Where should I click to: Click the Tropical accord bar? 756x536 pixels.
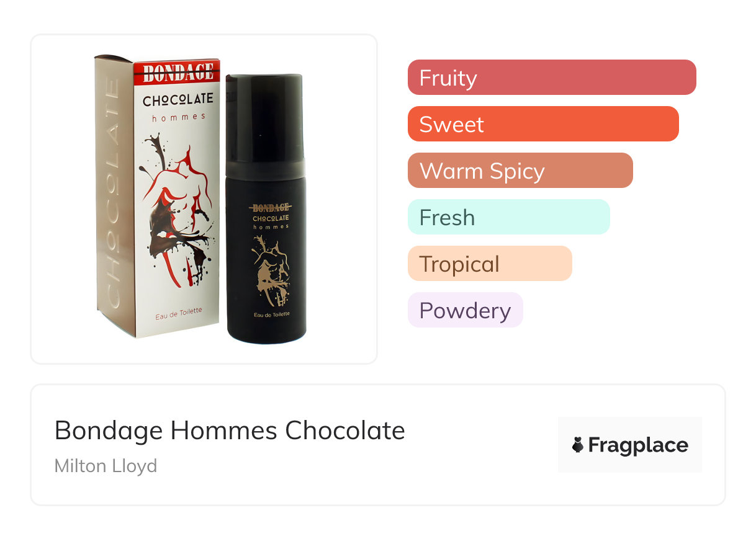[489, 264]
